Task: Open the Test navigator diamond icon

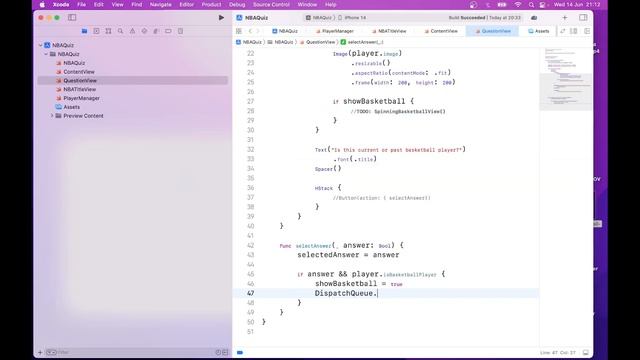Action: click(x=144, y=31)
